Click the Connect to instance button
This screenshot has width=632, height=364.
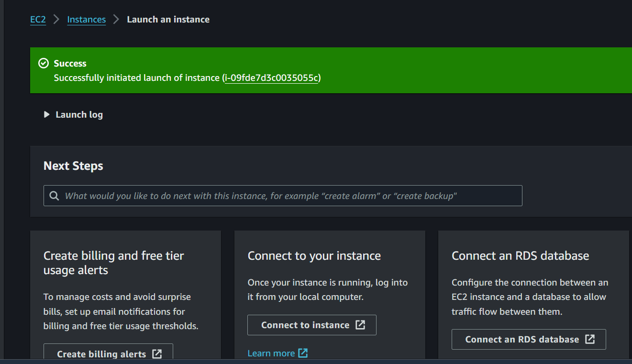[x=312, y=325]
